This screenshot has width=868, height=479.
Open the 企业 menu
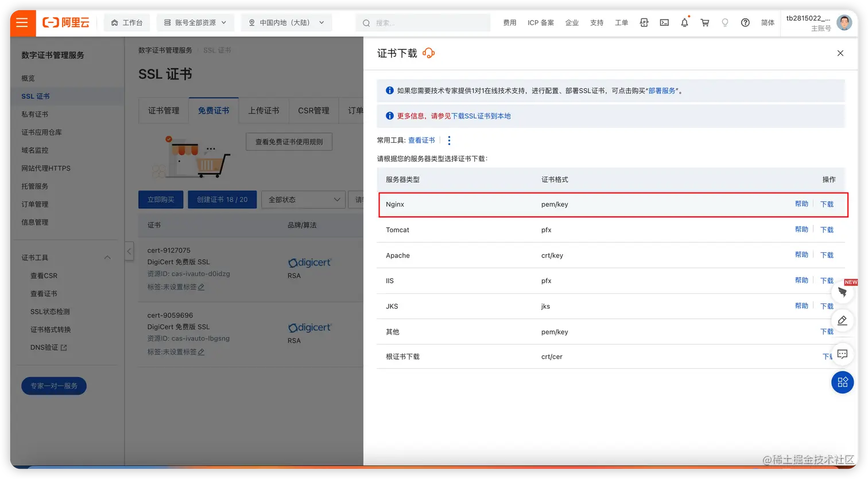point(572,23)
